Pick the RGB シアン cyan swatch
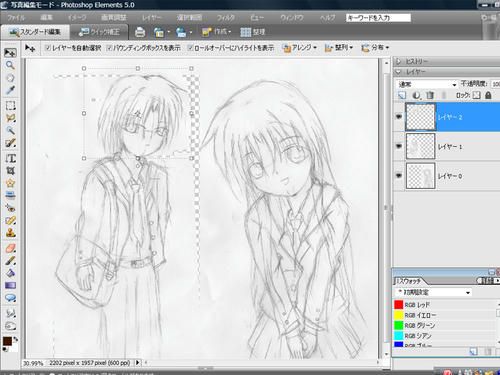 pyautogui.click(x=399, y=335)
